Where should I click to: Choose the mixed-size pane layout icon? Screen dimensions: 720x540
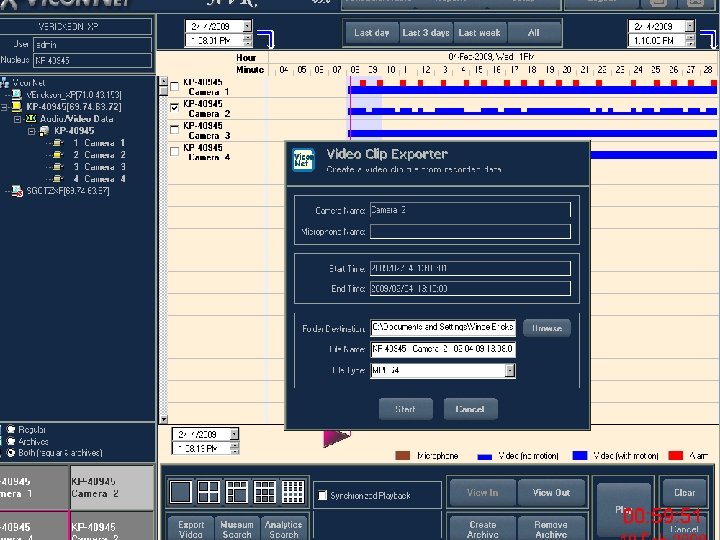(x=236, y=492)
